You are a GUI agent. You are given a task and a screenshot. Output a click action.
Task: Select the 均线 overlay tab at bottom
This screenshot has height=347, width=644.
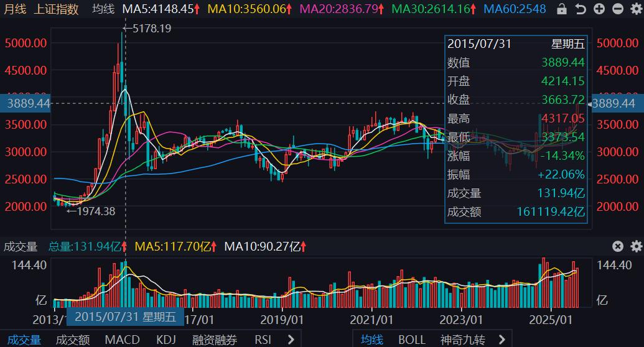(x=371, y=340)
